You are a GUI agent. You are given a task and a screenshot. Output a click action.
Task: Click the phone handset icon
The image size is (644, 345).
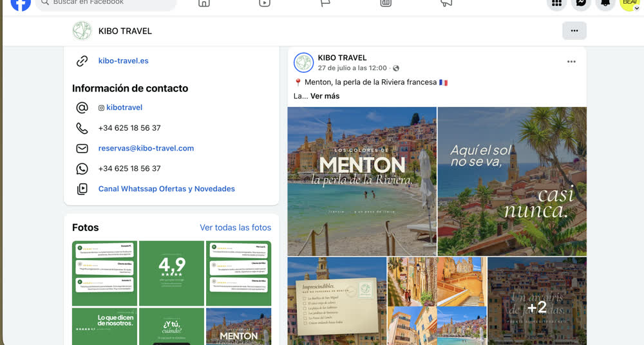tap(82, 128)
